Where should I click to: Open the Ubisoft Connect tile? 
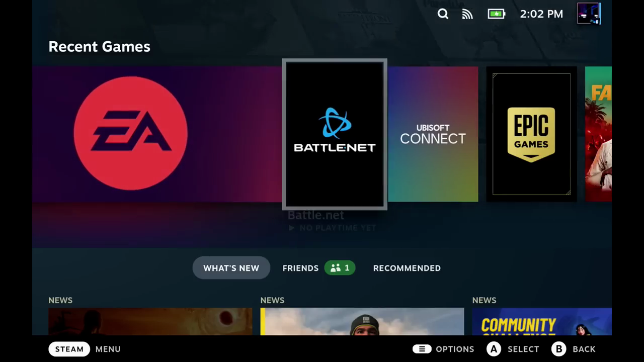point(433,134)
